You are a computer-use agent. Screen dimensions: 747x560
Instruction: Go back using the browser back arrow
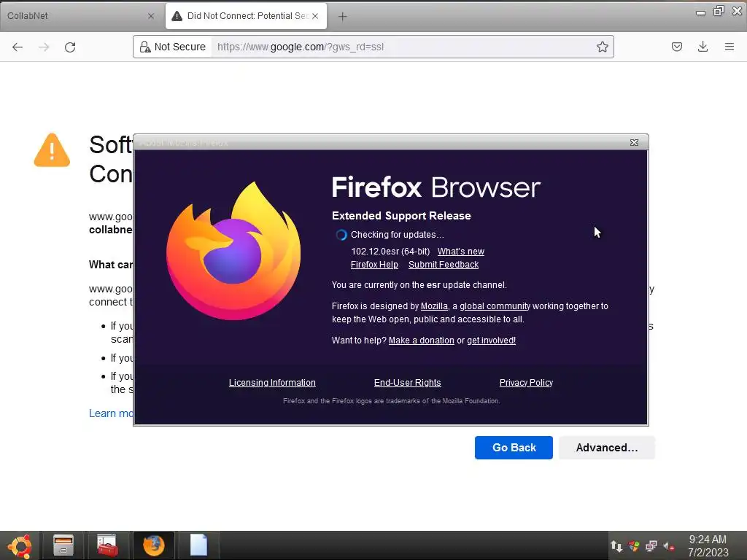point(18,47)
